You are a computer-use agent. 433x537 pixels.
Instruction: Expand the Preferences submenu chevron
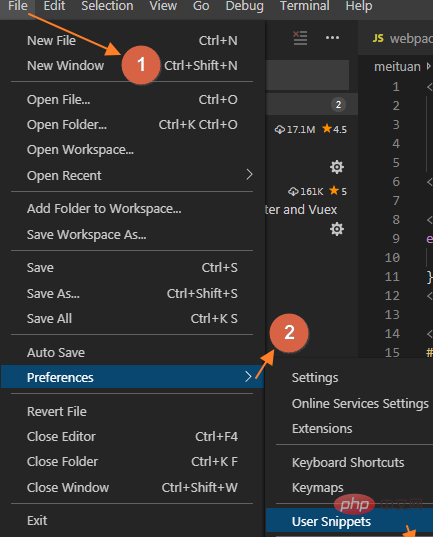tap(248, 376)
